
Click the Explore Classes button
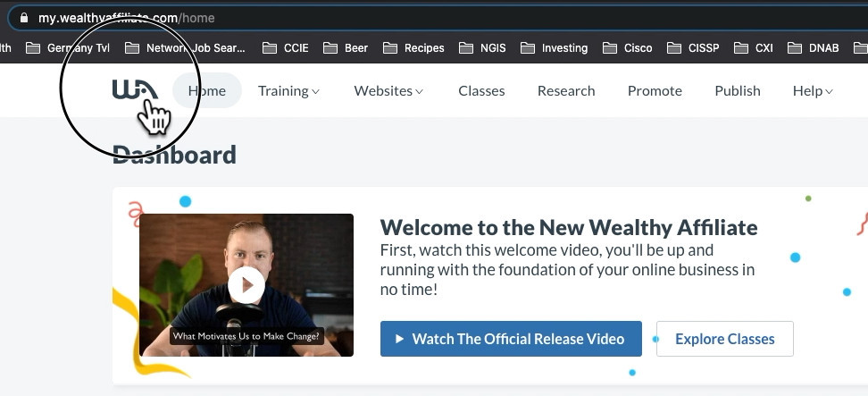pos(724,339)
